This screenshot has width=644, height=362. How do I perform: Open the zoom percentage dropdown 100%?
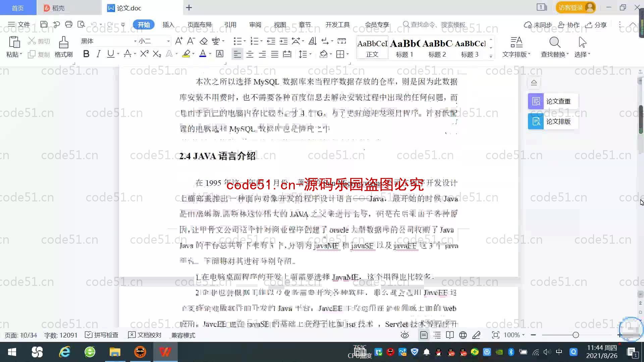(x=514, y=335)
